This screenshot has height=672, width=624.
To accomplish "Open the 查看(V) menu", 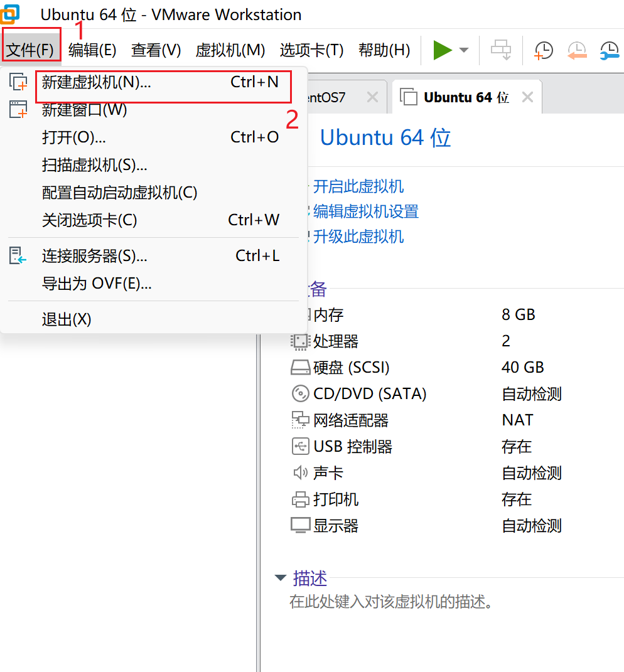I will pos(156,50).
